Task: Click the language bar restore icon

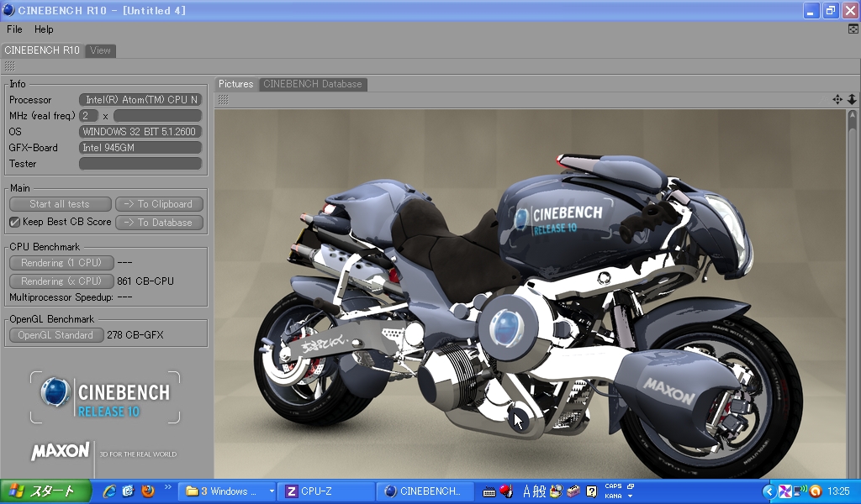Action: click(631, 486)
